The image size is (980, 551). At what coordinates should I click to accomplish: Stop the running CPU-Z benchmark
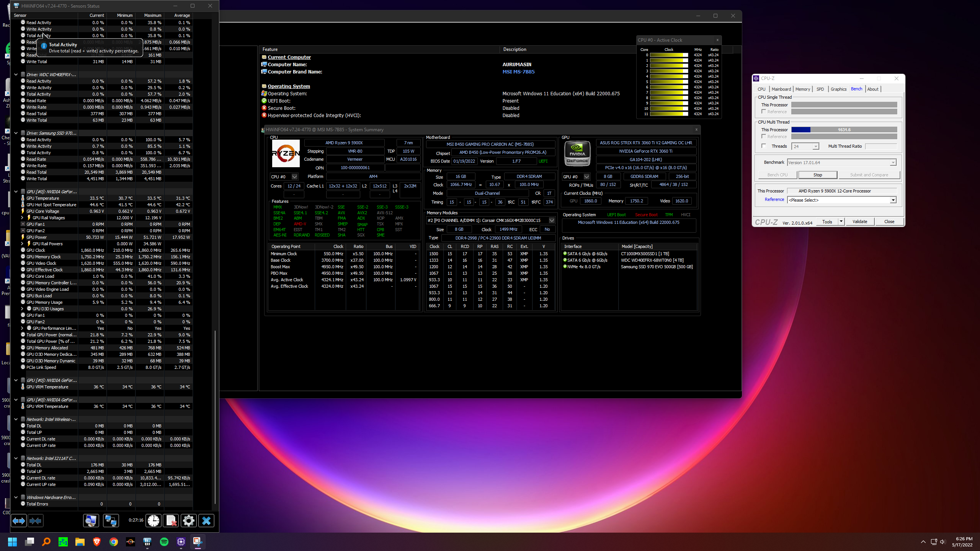[818, 175]
